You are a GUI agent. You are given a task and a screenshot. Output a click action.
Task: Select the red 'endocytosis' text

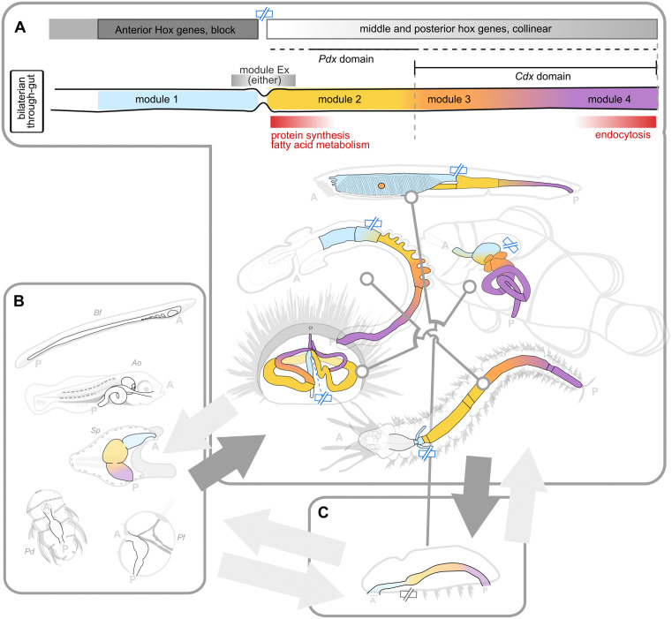pos(623,134)
